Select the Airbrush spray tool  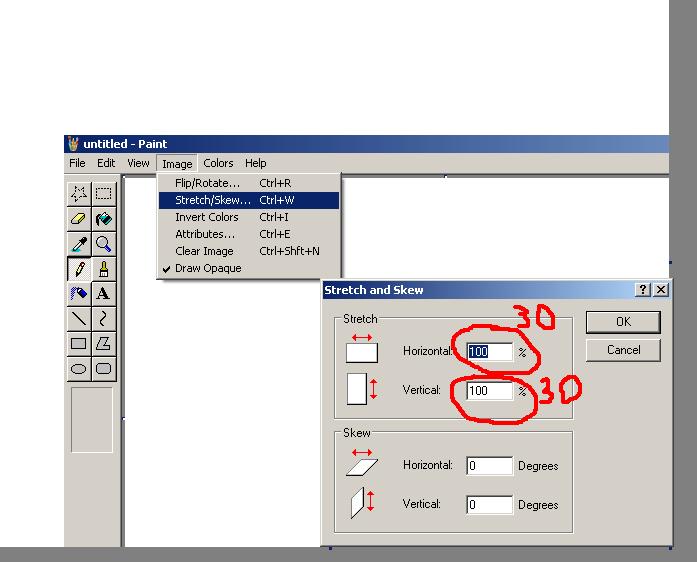pos(79,293)
